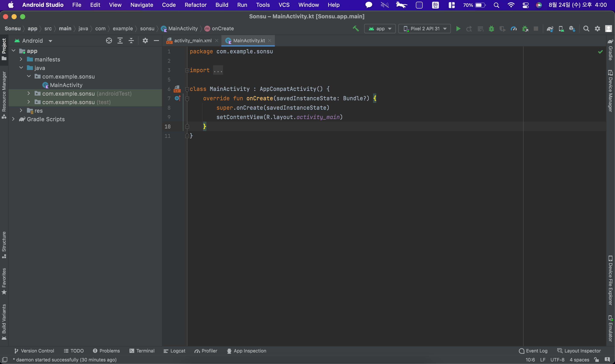Open the Refactor menu
This screenshot has height=364, width=615.
[x=195, y=5]
